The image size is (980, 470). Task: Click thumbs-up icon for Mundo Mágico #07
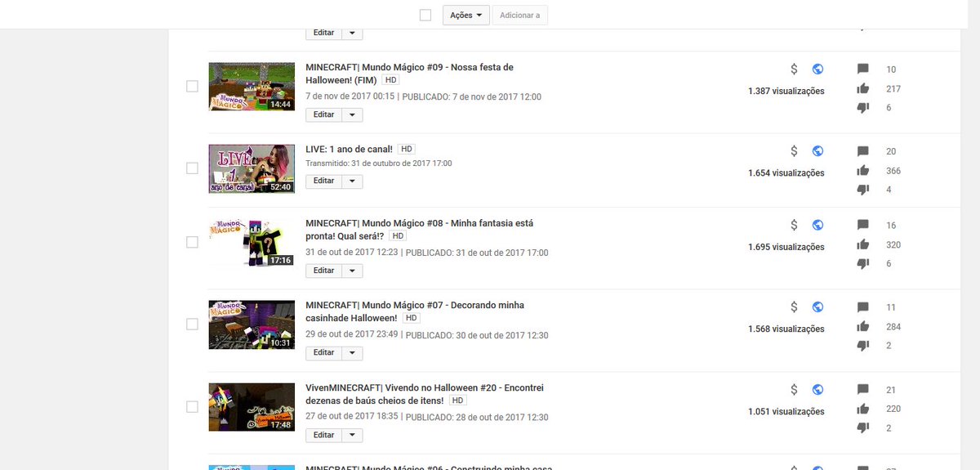(862, 326)
